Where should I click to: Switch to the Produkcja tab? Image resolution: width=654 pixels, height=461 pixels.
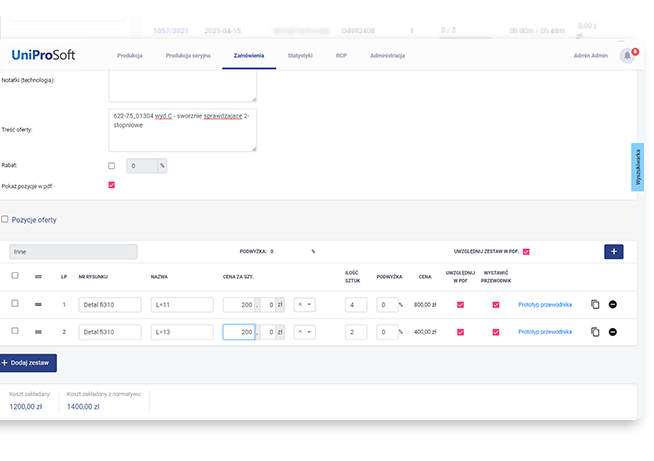129,56
